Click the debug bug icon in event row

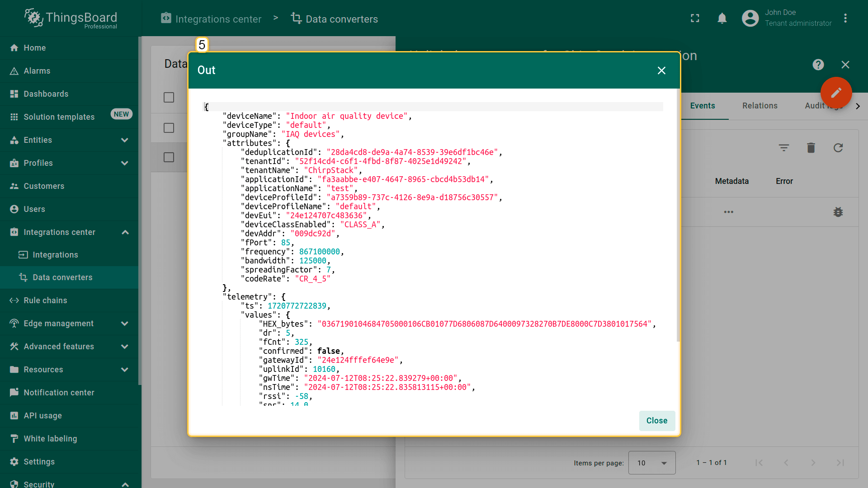[x=838, y=212]
